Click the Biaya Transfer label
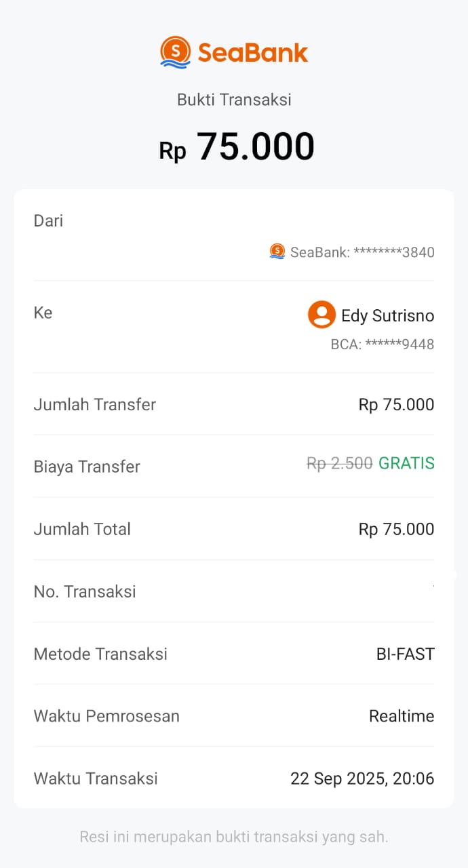 coord(87,467)
